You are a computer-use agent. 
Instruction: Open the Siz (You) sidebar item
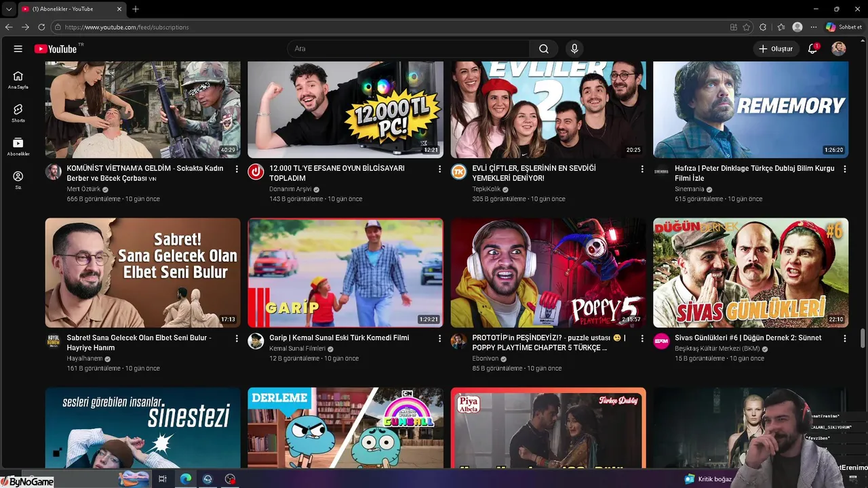[18, 180]
